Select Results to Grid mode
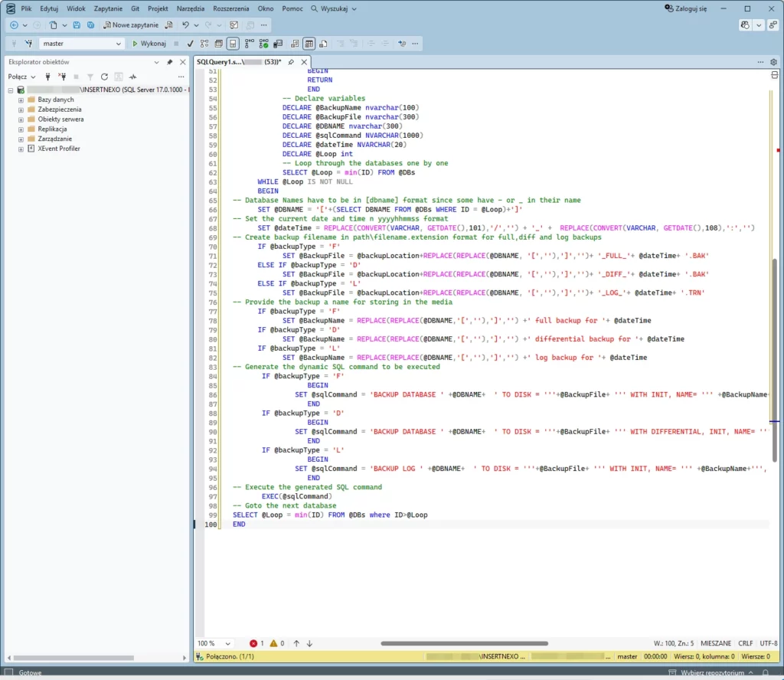Screen dimensions: 784x680 pos(309,44)
